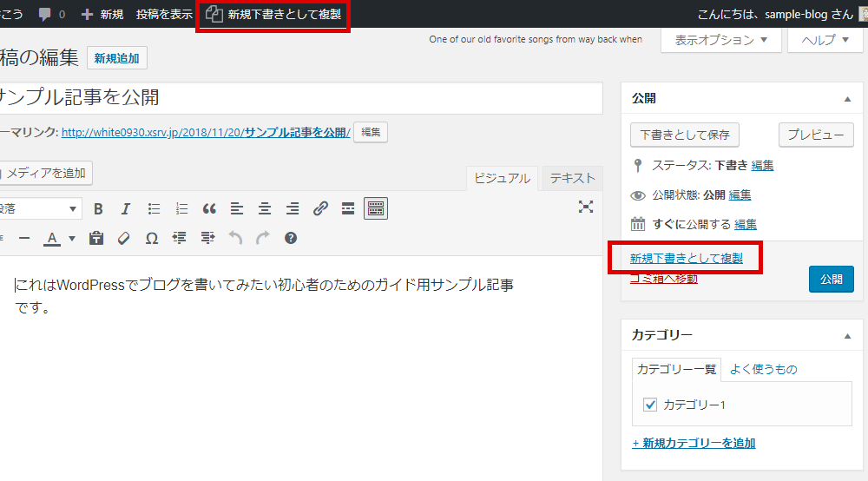Insert a horizontal line
The image size is (868, 481).
click(x=24, y=238)
